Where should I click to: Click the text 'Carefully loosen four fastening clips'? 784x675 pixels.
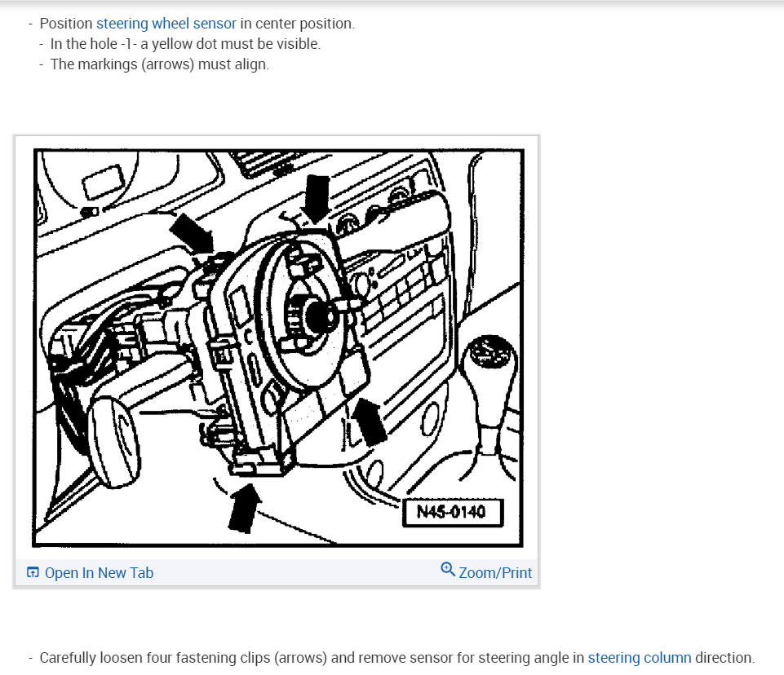155,658
